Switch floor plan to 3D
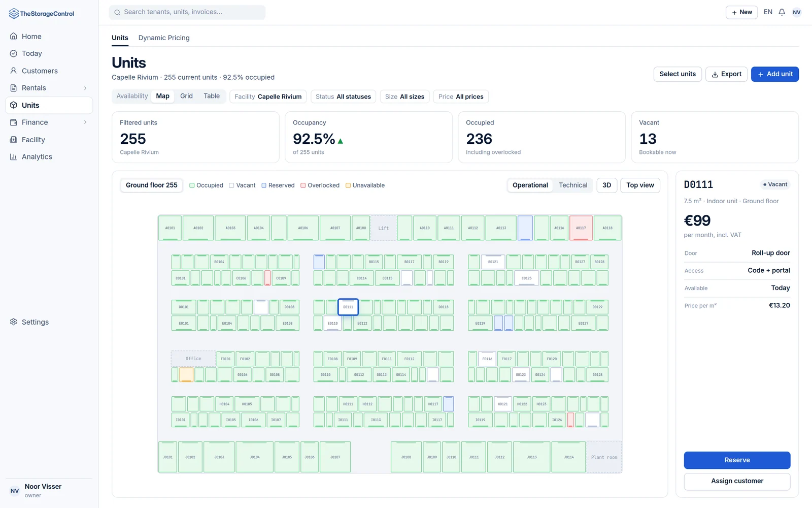The width and height of the screenshot is (812, 508). coord(607,185)
